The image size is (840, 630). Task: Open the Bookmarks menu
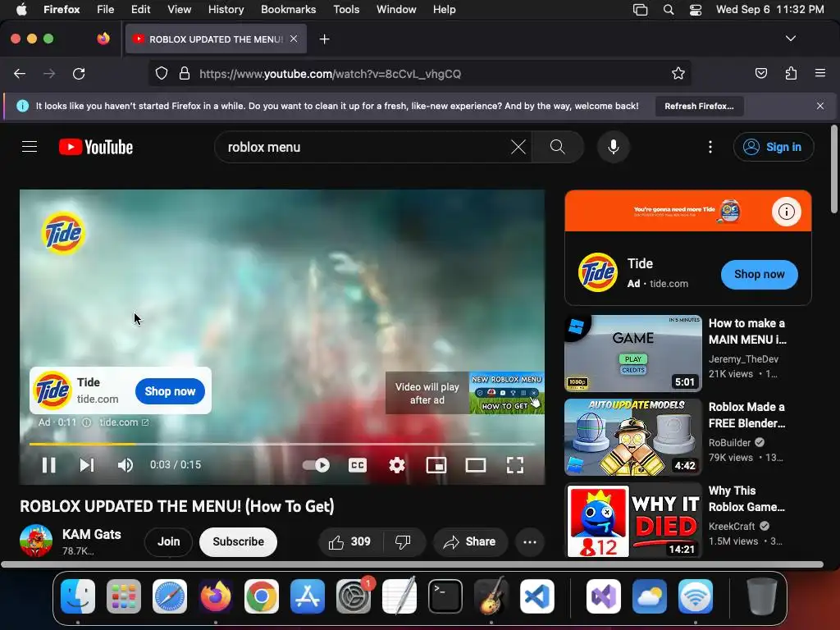click(x=288, y=9)
